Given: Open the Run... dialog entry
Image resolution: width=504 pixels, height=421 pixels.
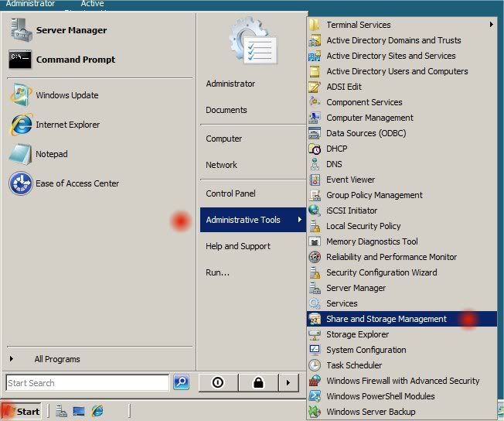Looking at the screenshot, I should 218,272.
